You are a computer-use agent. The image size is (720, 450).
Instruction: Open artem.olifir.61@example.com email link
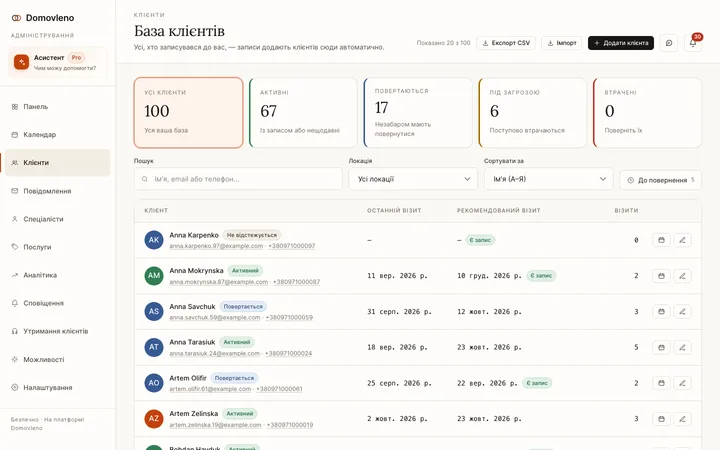[210, 389]
